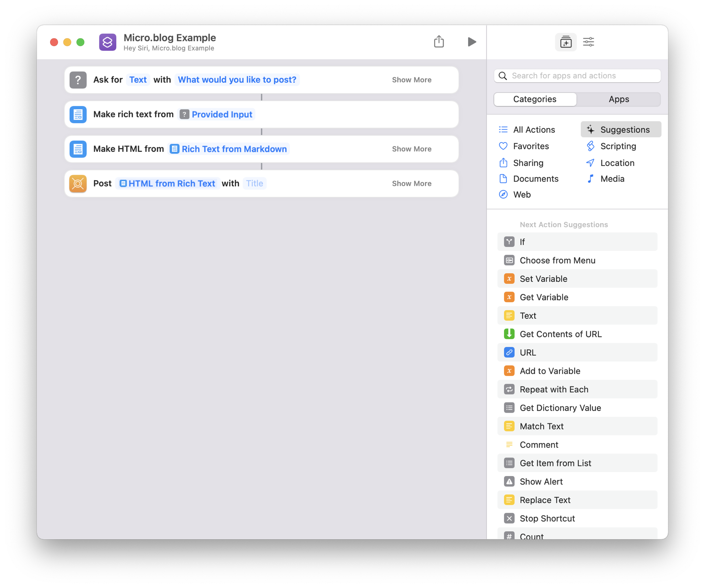Add the Add to Variable action

click(577, 371)
